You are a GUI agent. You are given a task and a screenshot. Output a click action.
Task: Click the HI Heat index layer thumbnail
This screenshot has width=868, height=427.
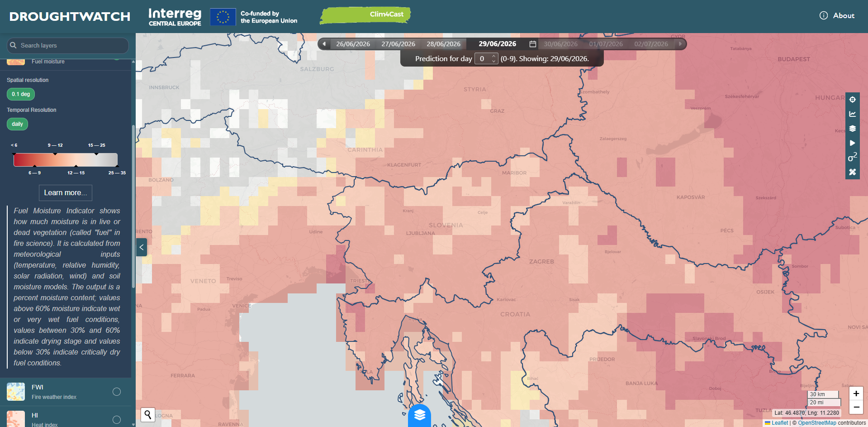click(x=16, y=418)
